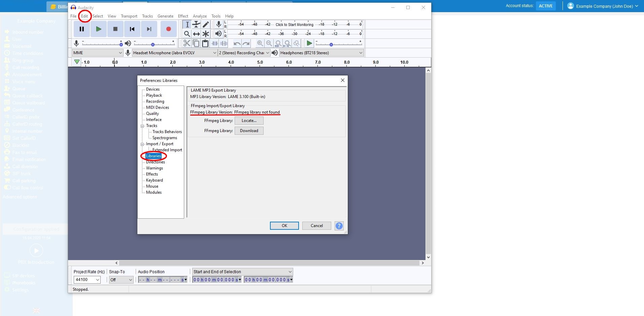Select Spectrograms in preferences tree
644x316 pixels.
165,138
